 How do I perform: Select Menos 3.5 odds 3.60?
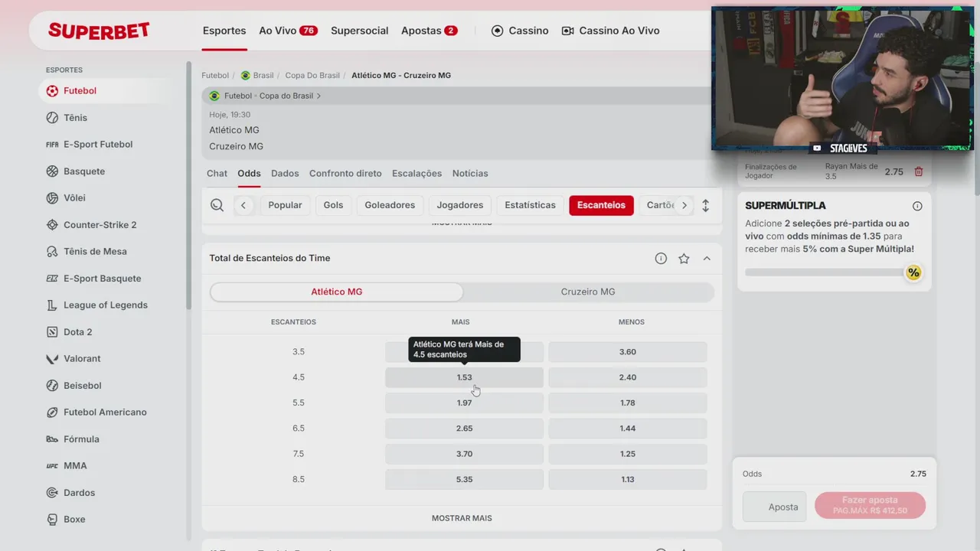point(628,352)
